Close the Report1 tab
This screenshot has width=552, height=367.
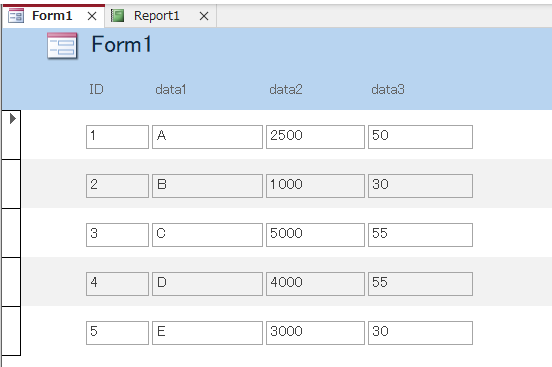(204, 16)
